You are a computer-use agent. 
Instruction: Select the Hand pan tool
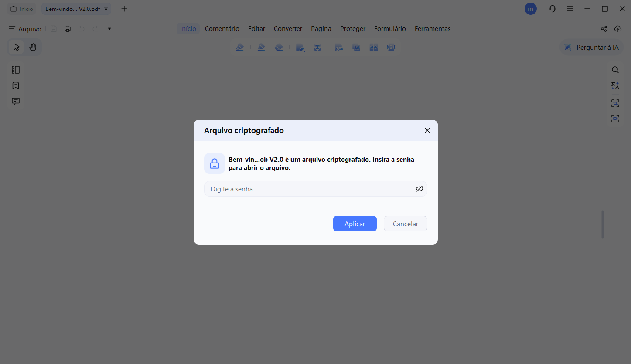click(x=33, y=47)
